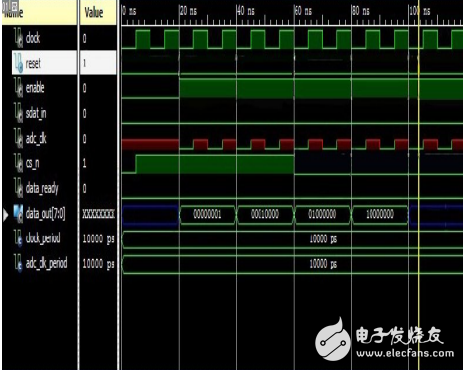Click the data_out value XXXXXXXX

98,214
